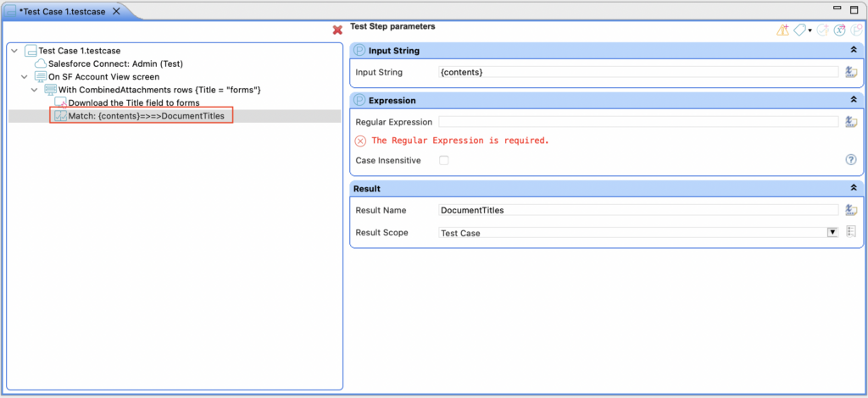Click the expression picker icon beside Result Name
This screenshot has height=398, width=868.
(x=851, y=210)
